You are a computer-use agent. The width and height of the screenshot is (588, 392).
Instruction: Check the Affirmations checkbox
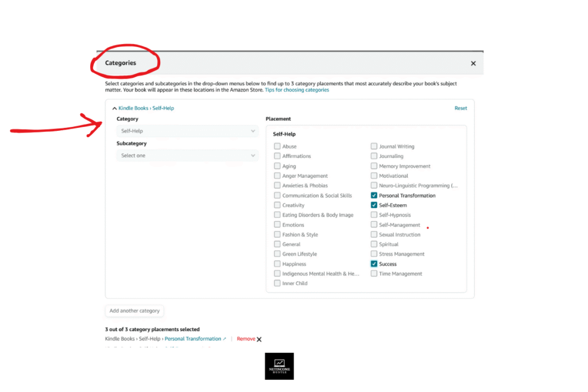[x=277, y=156]
